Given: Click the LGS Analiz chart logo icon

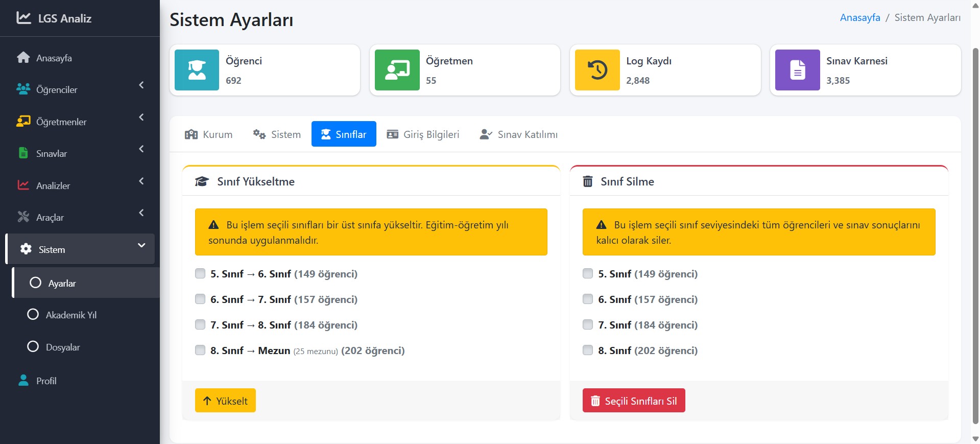Looking at the screenshot, I should (23, 18).
